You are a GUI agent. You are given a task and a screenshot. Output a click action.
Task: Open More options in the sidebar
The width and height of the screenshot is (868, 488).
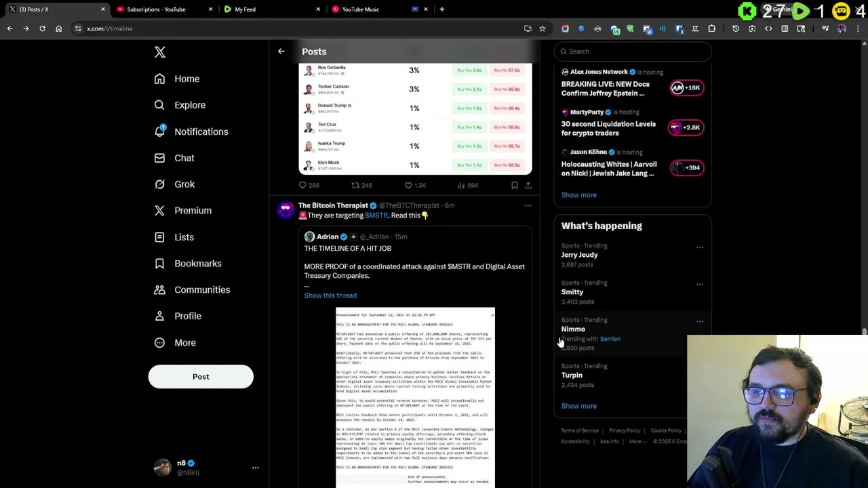[175, 343]
